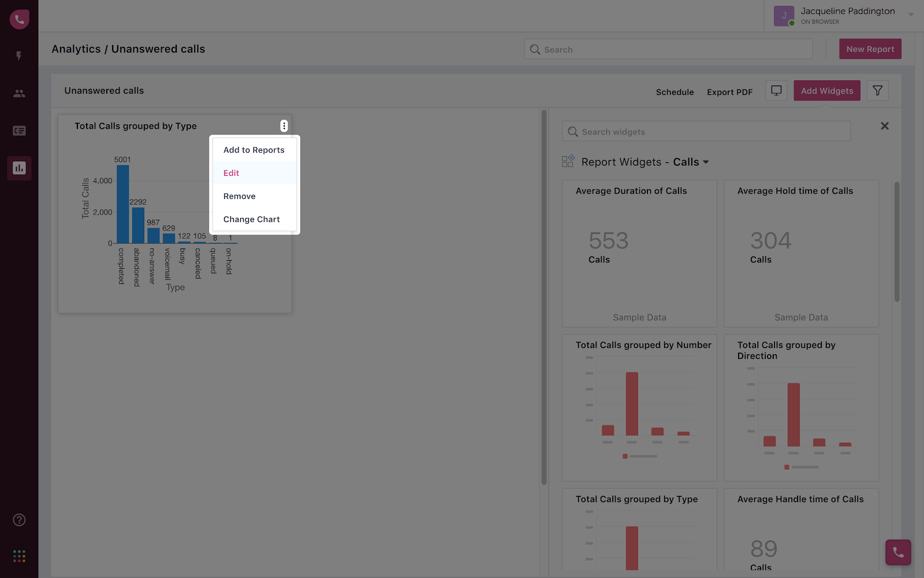Click the widgets category grid icon
The image size is (924, 578).
coord(568,161)
